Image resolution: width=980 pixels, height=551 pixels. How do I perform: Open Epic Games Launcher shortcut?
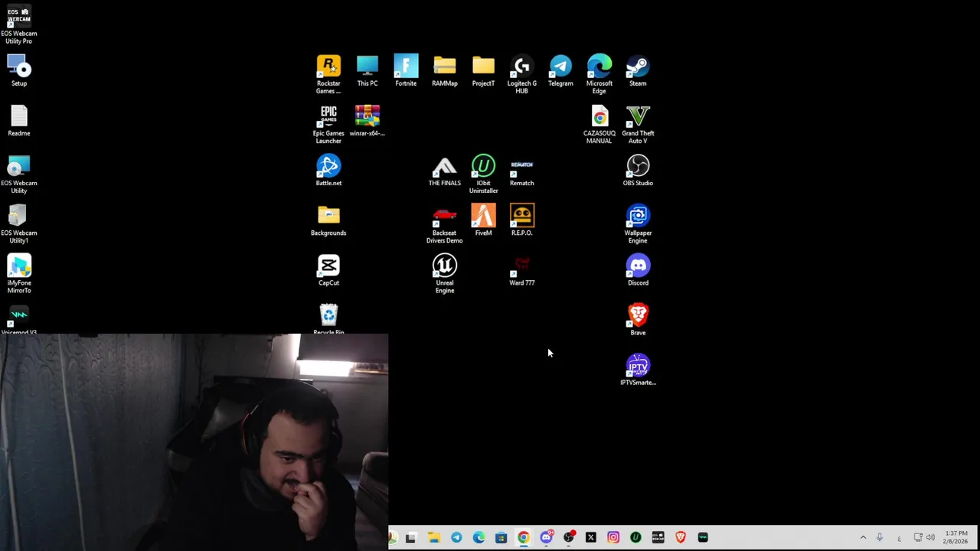[x=328, y=124]
